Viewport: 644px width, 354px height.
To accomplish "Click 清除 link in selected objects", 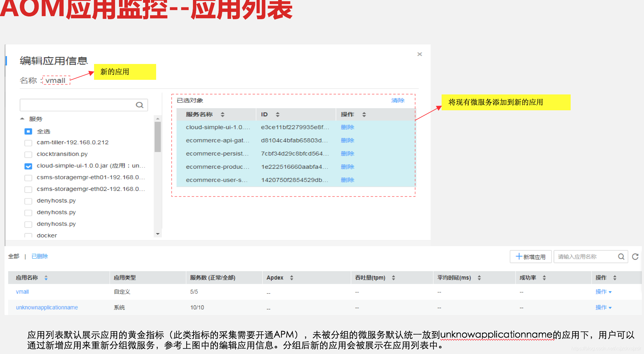I will tap(397, 101).
